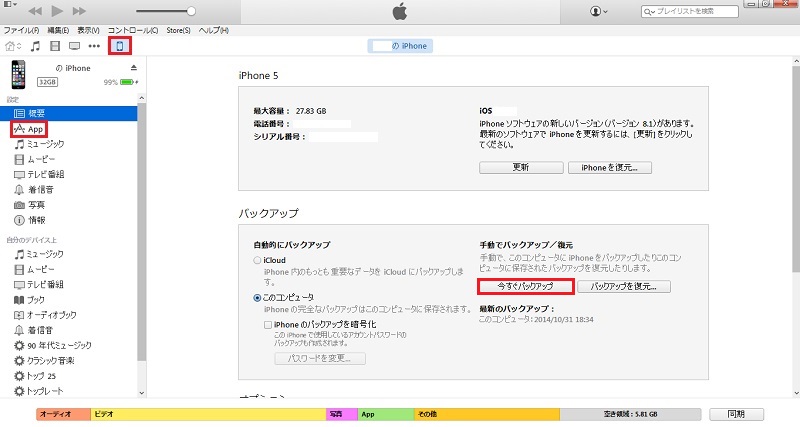Open the 表示 menu
Screen dimensions: 800x427
[x=88, y=30]
